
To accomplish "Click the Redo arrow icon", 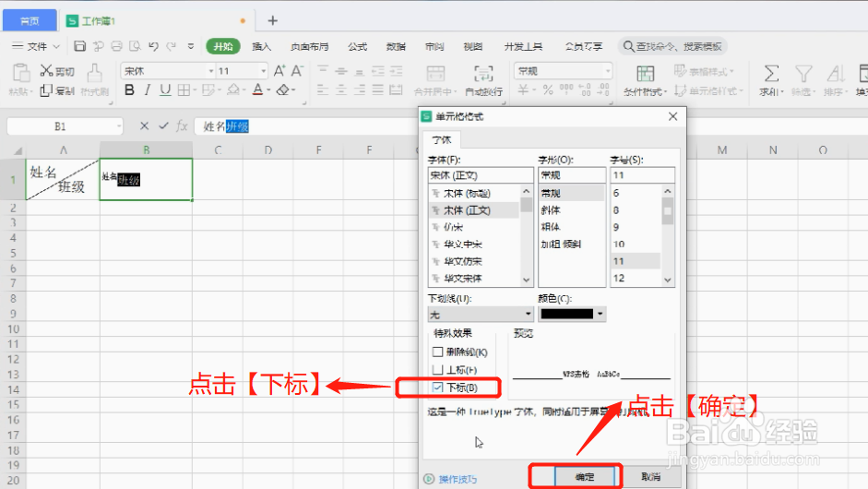I will pyautogui.click(x=172, y=46).
